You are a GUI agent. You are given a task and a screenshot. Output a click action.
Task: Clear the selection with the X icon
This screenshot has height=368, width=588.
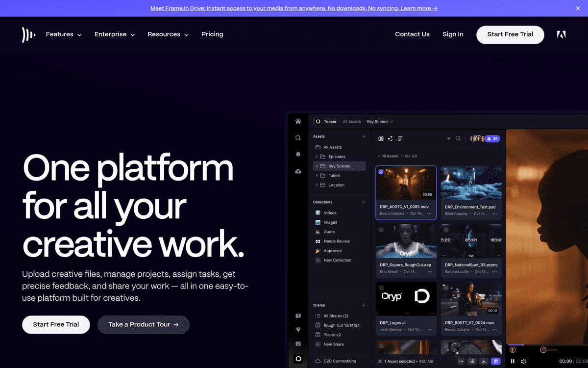[x=380, y=361]
